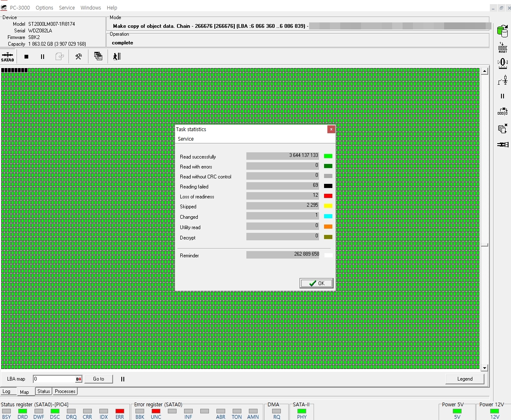Click the delete pages copy icon in sidebar
Screen dimensions: 511x420
[x=502, y=128]
